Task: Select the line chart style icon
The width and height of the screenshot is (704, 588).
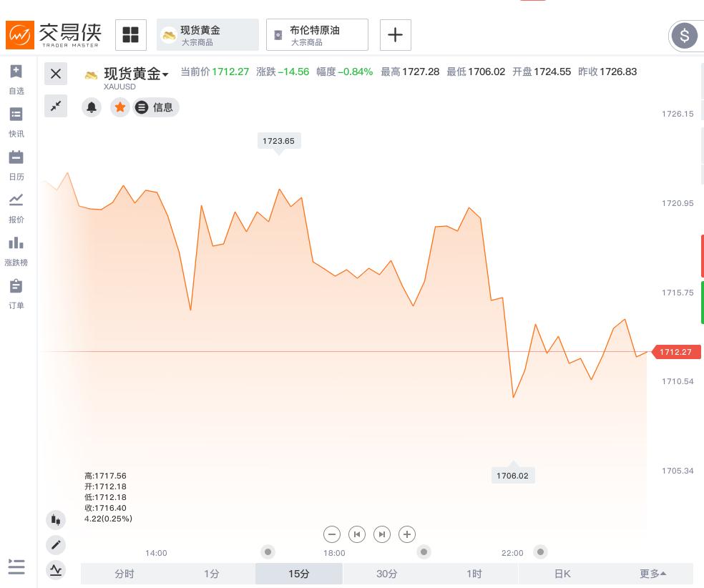Action: (56, 569)
